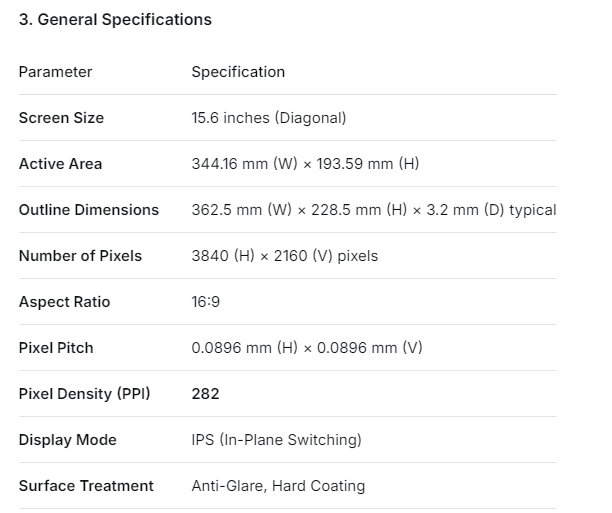Click the active area value '344.16 mm (W) × 193.59 mm (H)'
The height and width of the screenshot is (513, 612).
pos(305,164)
